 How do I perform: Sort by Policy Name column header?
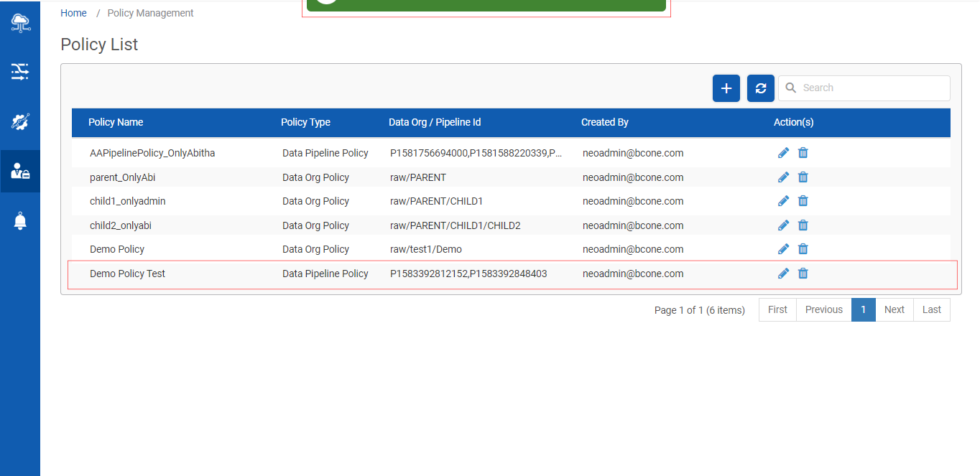click(116, 122)
